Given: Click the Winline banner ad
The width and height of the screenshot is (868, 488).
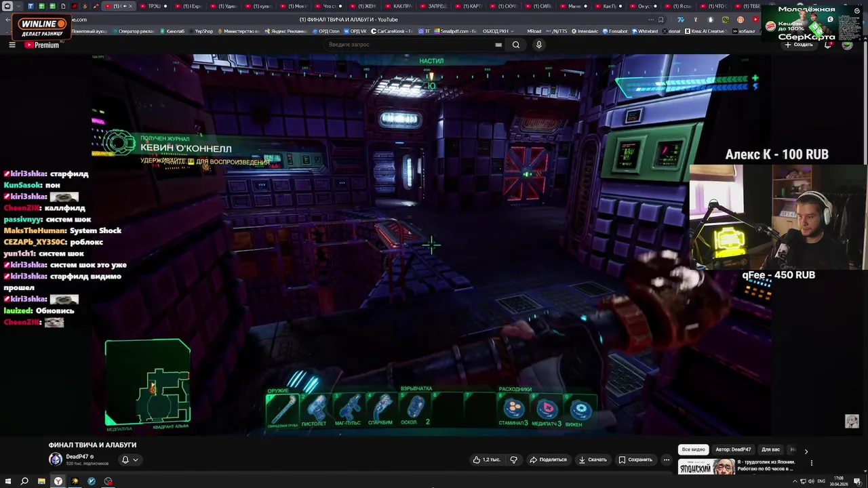Looking at the screenshot, I should click(x=42, y=27).
